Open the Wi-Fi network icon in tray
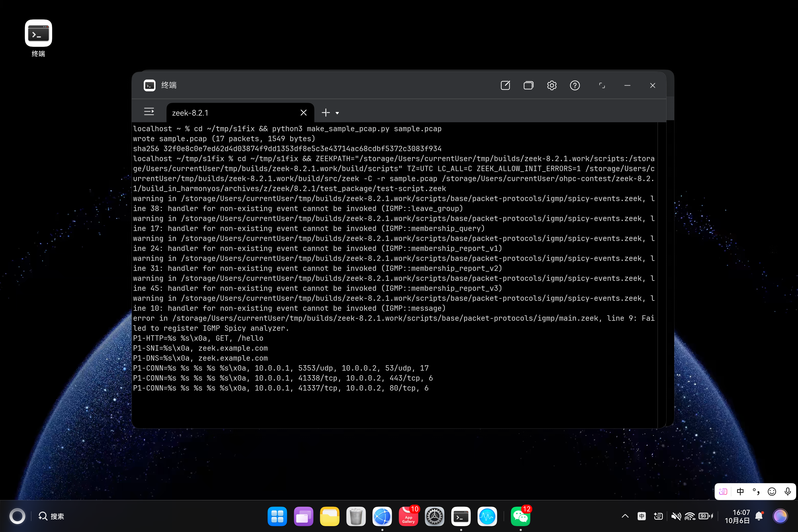This screenshot has height=532, width=798. click(690, 516)
